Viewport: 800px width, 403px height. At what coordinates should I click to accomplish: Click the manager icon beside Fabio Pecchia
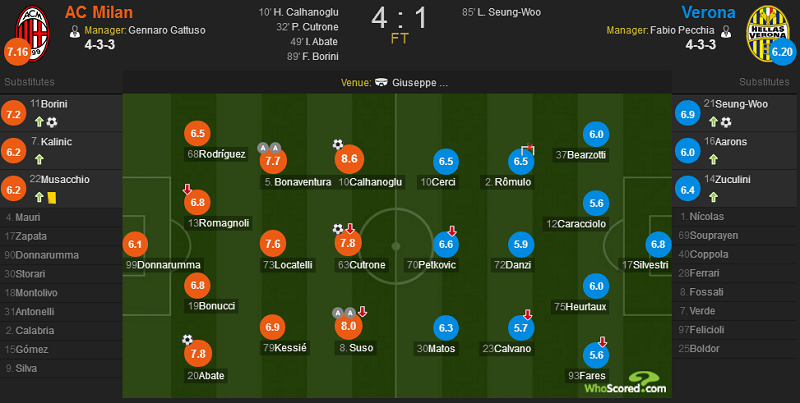pos(726,31)
